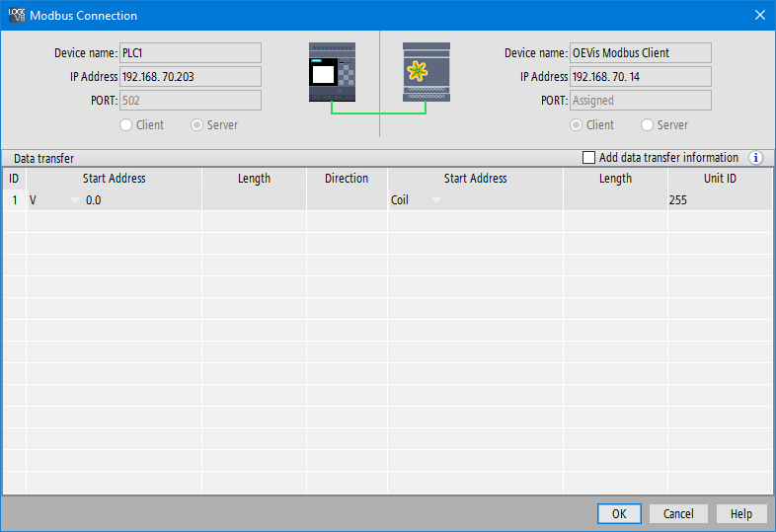Viewport: 776px width, 532px height.
Task: Open the V address type dropdown
Action: (x=75, y=200)
